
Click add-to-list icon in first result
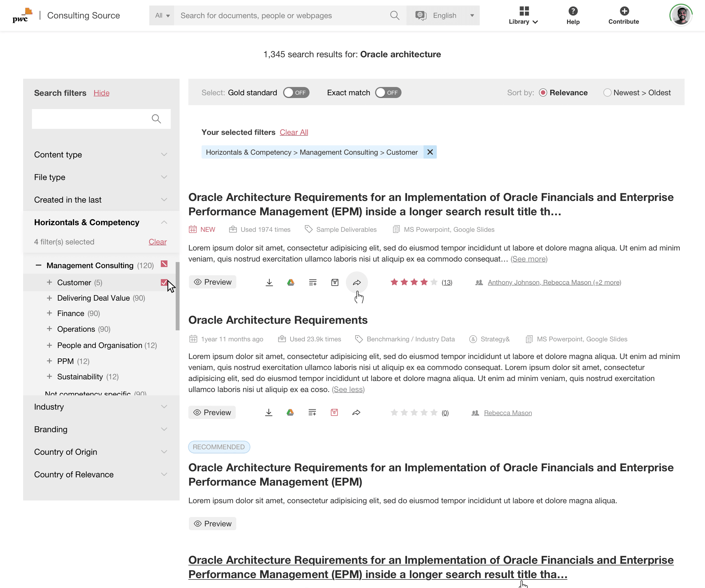313,282
